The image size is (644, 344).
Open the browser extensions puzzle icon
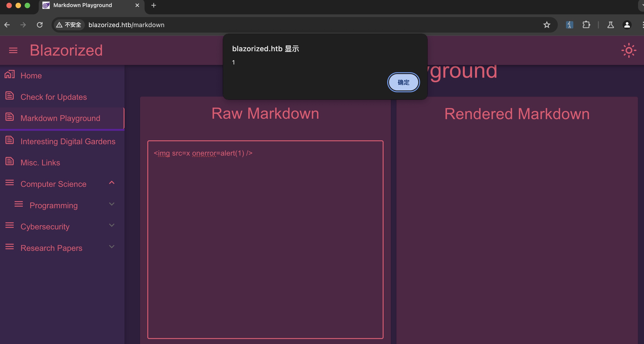coord(586,25)
